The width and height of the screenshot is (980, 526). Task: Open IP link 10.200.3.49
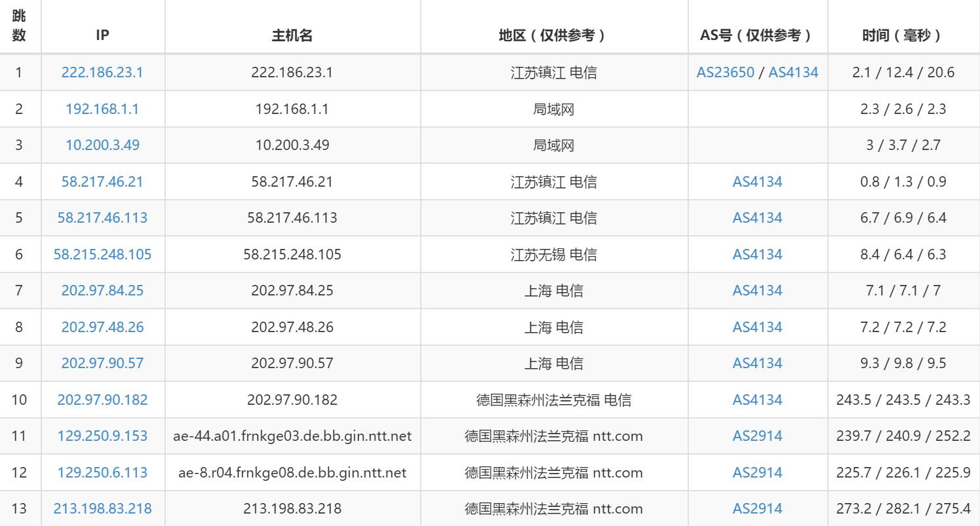point(102,145)
